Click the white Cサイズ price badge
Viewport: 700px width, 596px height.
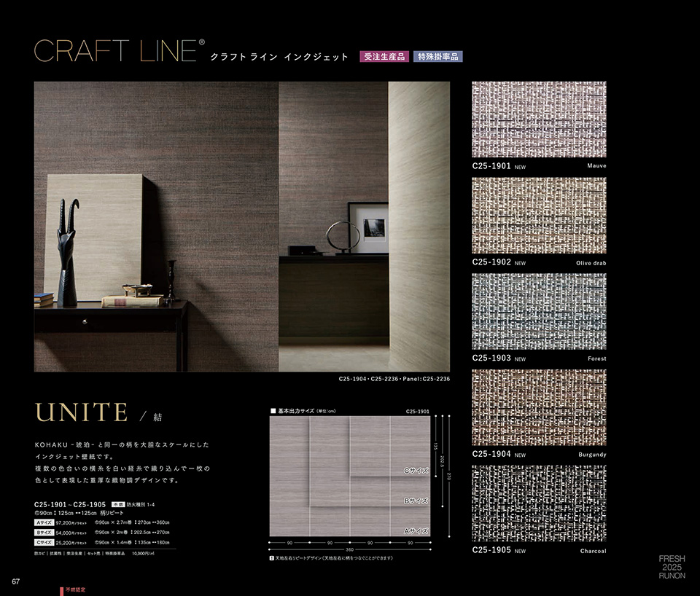[44, 543]
